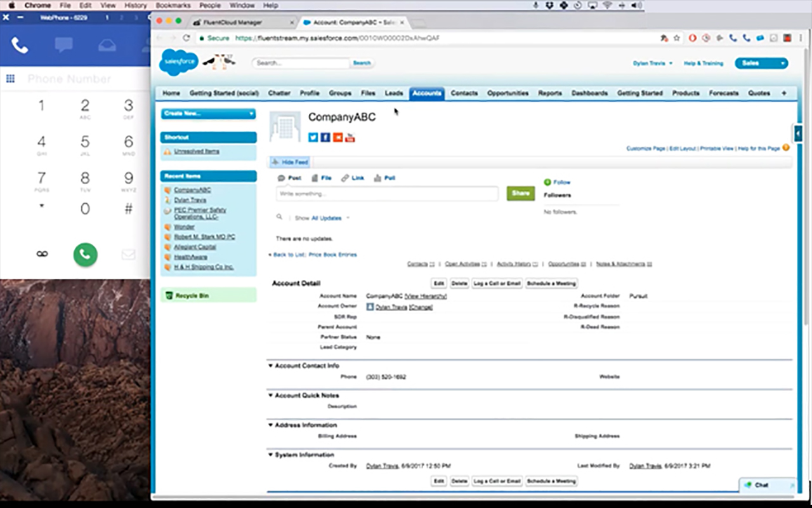
Task: Click the Help & Training link
Action: point(704,63)
